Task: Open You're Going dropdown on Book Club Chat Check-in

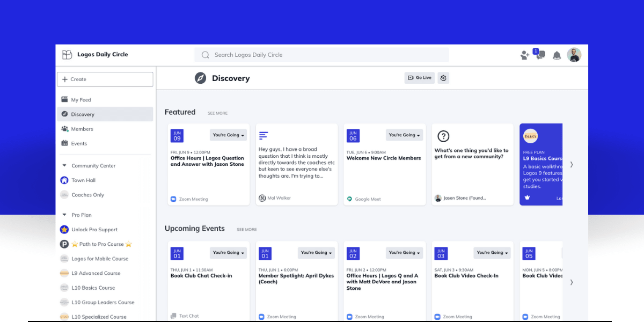Action: click(228, 253)
